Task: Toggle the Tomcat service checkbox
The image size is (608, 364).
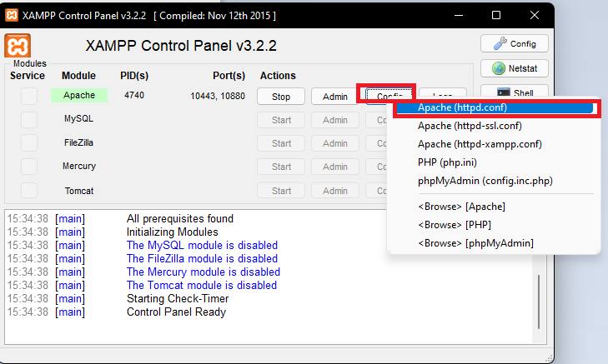Action: 29,191
